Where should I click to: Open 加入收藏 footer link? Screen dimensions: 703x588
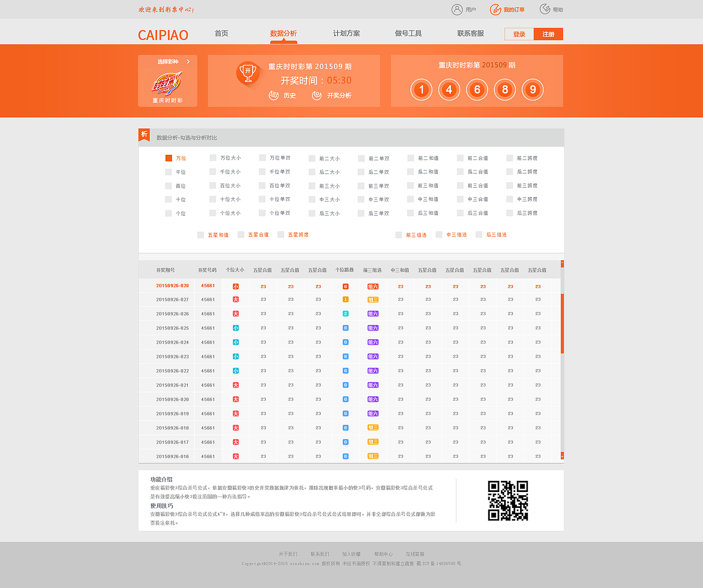351,555
